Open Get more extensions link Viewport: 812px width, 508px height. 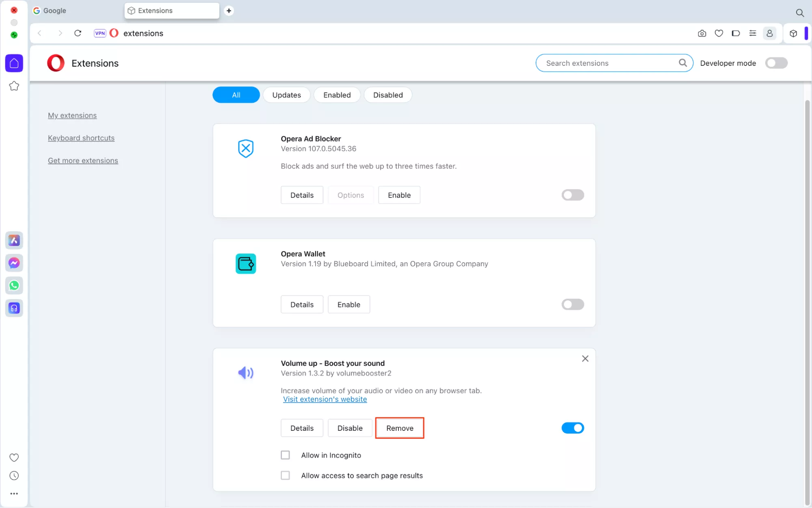coord(83,161)
